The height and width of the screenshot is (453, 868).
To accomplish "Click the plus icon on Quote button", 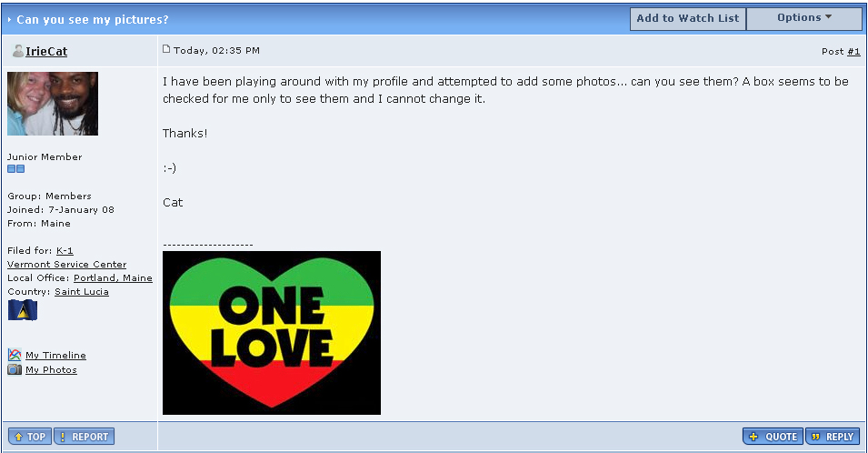I will click(753, 437).
